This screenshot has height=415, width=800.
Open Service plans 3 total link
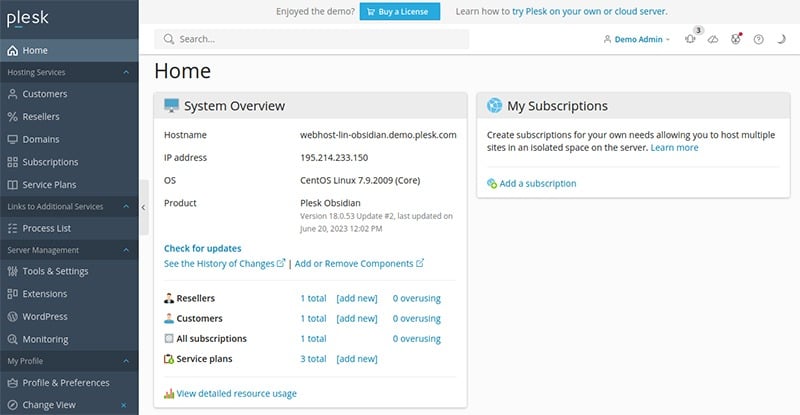(313, 359)
